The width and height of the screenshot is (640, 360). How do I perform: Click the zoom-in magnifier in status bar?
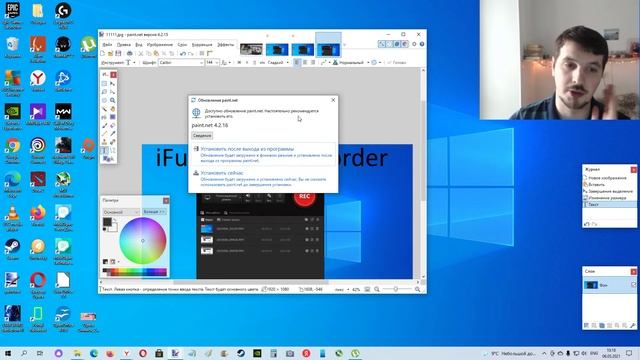pos(417,289)
